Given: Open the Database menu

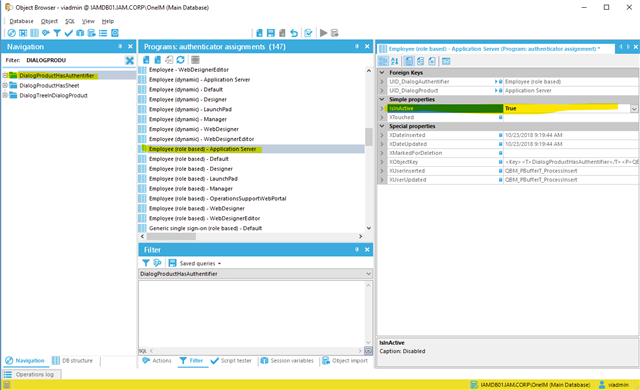Looking at the screenshot, I should pyautogui.click(x=21, y=21).
